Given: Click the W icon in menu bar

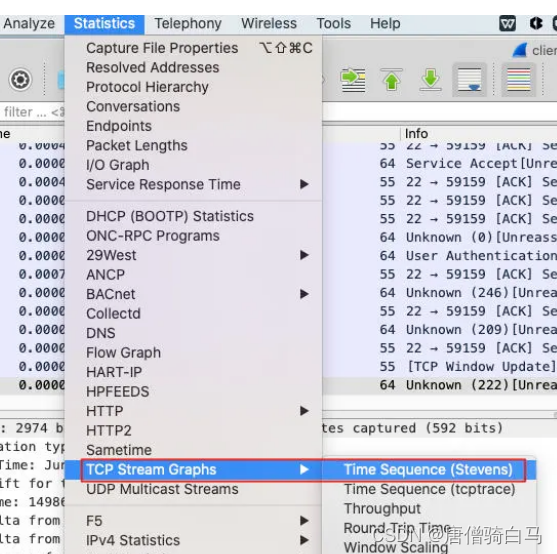Looking at the screenshot, I should tap(507, 23).
